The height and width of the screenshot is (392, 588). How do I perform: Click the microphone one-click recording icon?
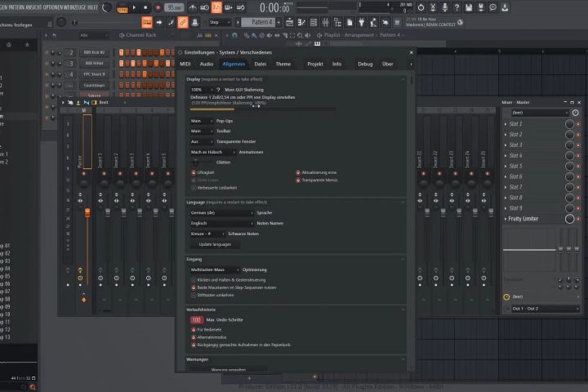click(445, 7)
